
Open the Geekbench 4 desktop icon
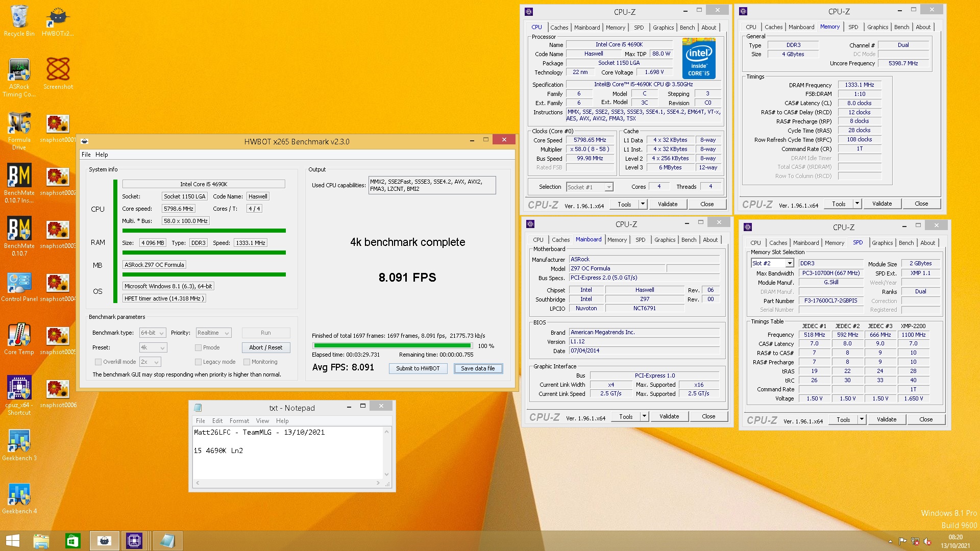click(19, 499)
